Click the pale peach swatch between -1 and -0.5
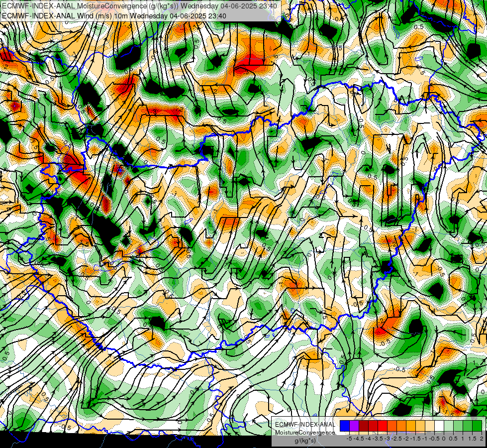487x448 pixels. tap(430, 426)
